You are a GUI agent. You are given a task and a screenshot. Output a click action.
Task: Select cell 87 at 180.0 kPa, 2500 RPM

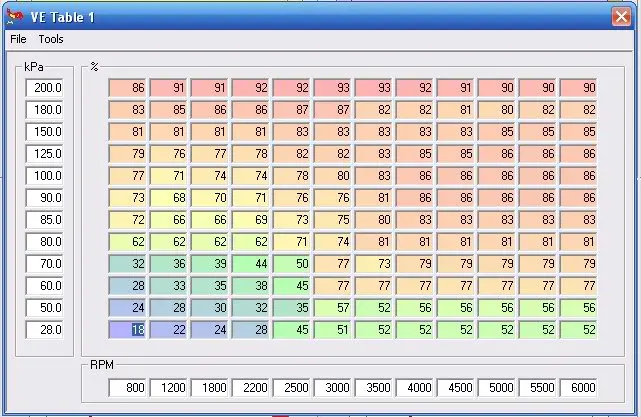tap(291, 110)
